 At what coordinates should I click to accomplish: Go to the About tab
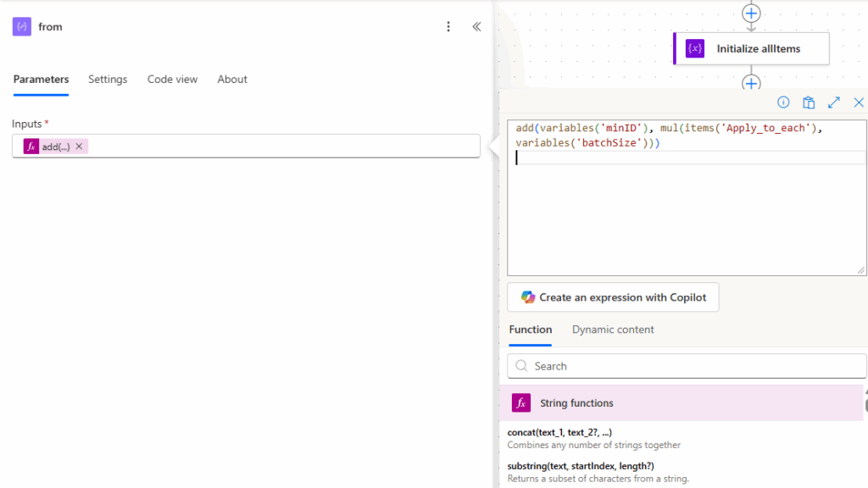232,79
